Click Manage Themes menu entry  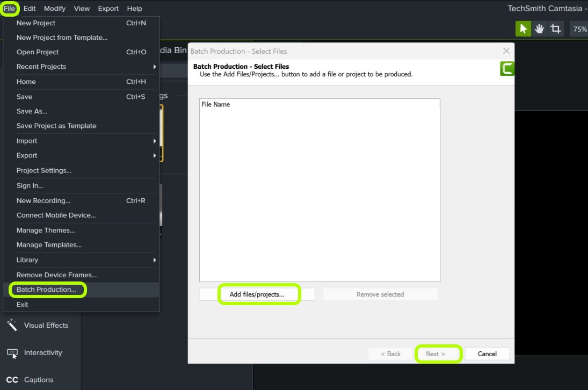[46, 230]
